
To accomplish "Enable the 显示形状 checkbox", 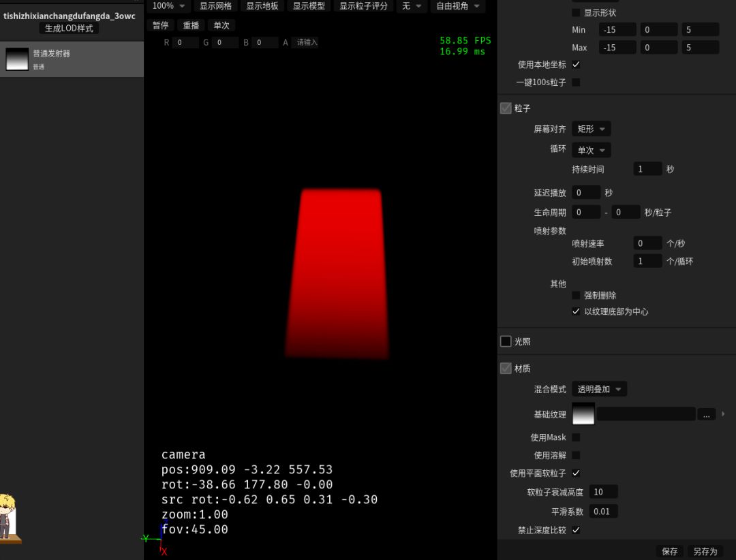I will pos(576,13).
